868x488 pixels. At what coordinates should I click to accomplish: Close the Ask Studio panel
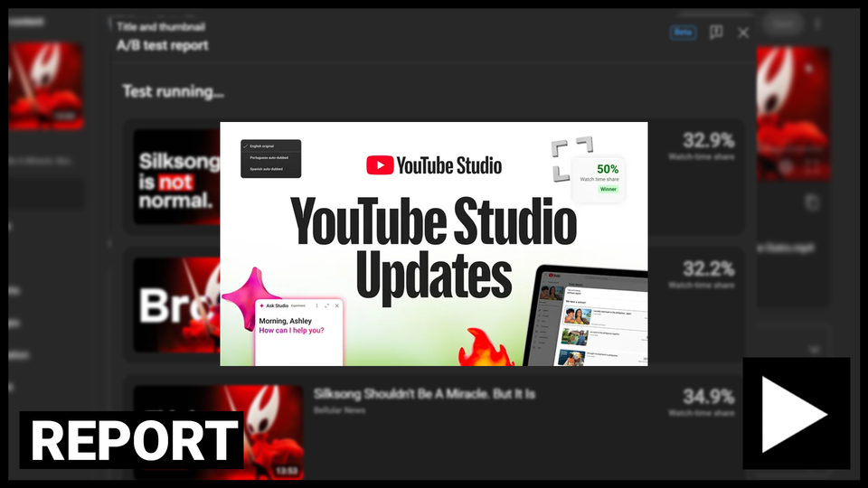pyautogui.click(x=336, y=305)
